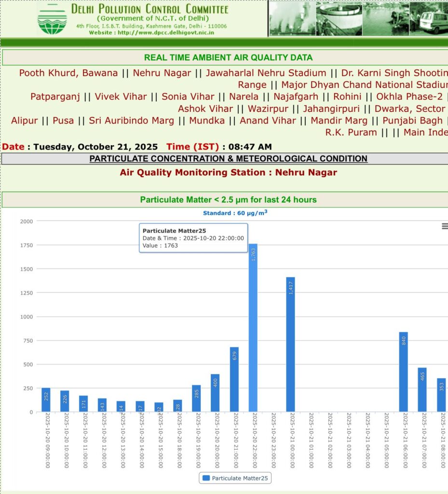This screenshot has height=494, width=448.
Task: Select Jawaharlal Nehru Stadium station
Action: click(266, 73)
